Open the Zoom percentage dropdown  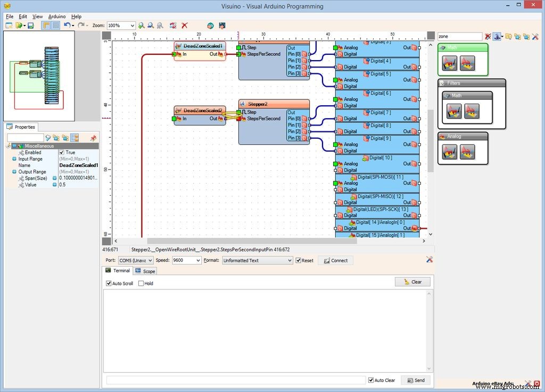[x=131, y=26]
